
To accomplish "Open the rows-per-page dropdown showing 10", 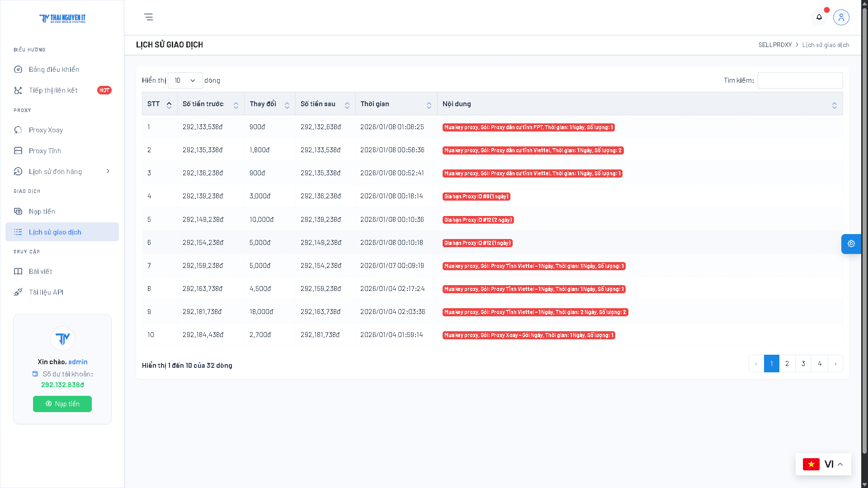I will click(x=185, y=80).
